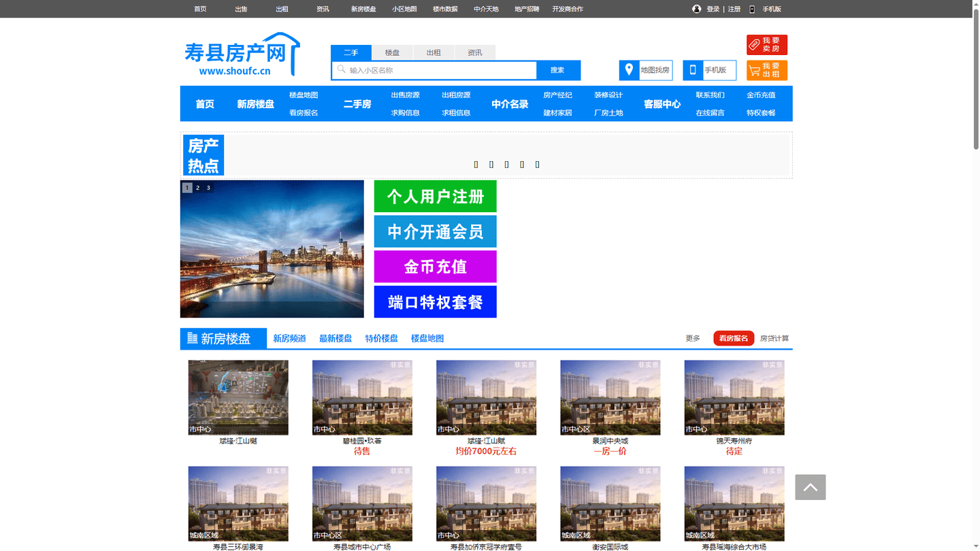Open 二手房 in the blue navigation bar
Image resolution: width=980 pixels, height=551 pixels.
357,104
